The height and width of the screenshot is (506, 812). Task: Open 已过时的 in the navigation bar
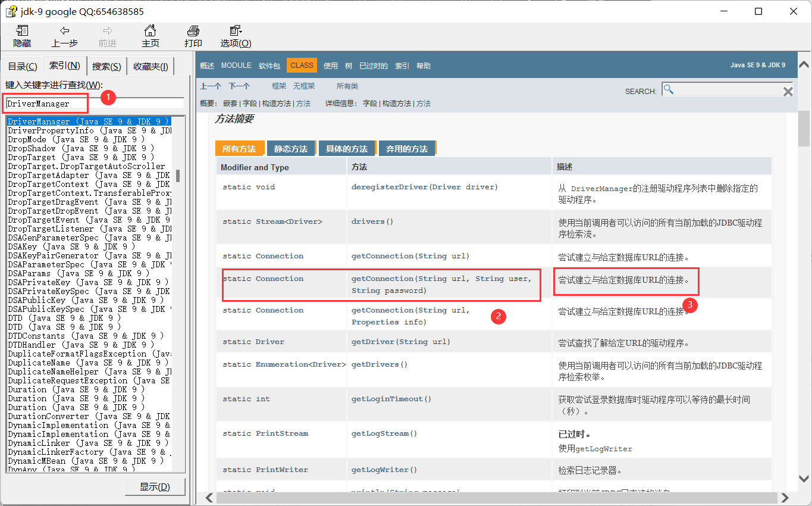pos(374,65)
